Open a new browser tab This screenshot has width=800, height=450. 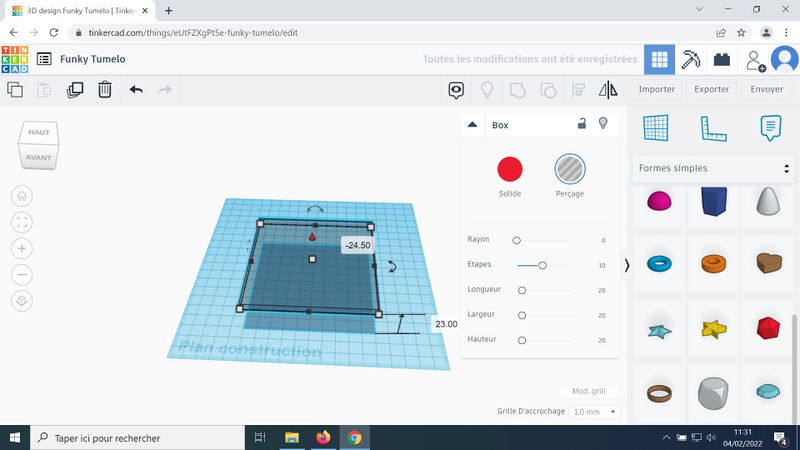coord(168,10)
